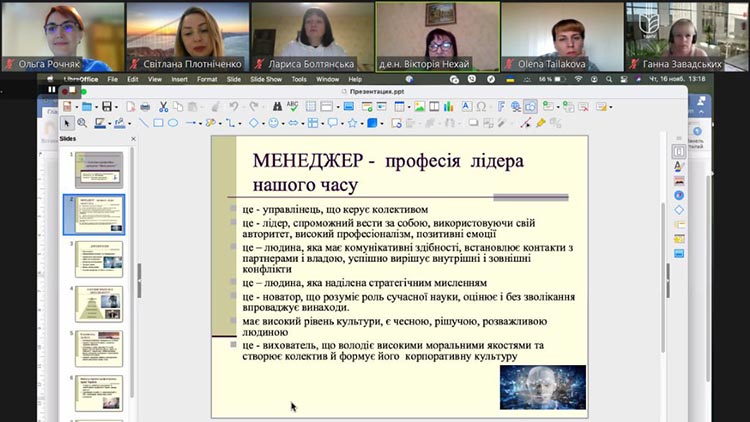
Task: Toggle the display grid icon
Action: click(312, 106)
